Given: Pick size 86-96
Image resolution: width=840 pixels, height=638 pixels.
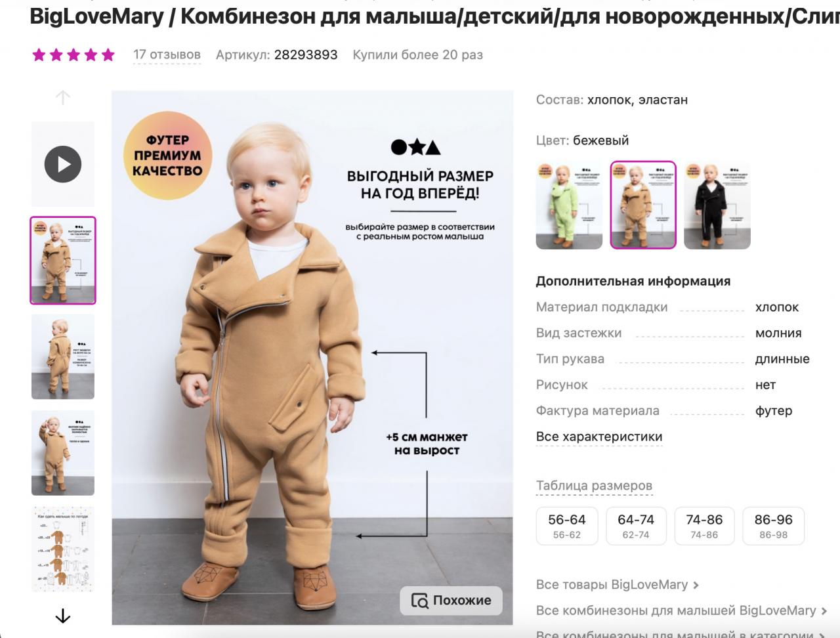Looking at the screenshot, I should [773, 526].
